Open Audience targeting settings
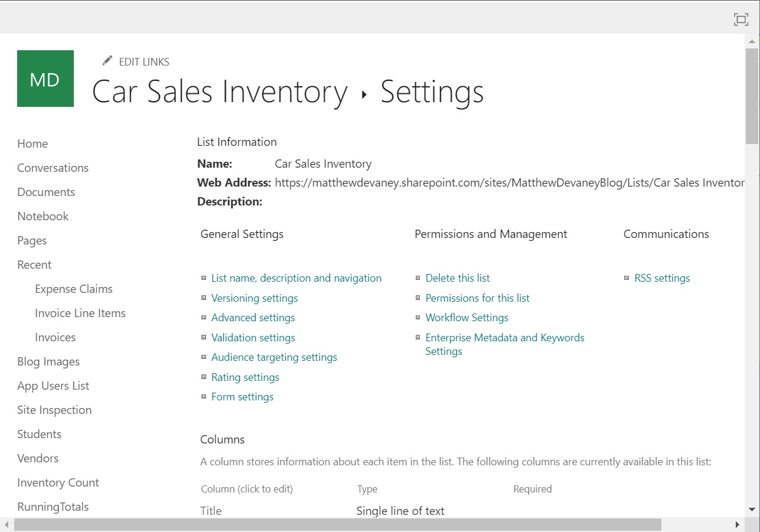Image resolution: width=760 pixels, height=532 pixels. [274, 357]
